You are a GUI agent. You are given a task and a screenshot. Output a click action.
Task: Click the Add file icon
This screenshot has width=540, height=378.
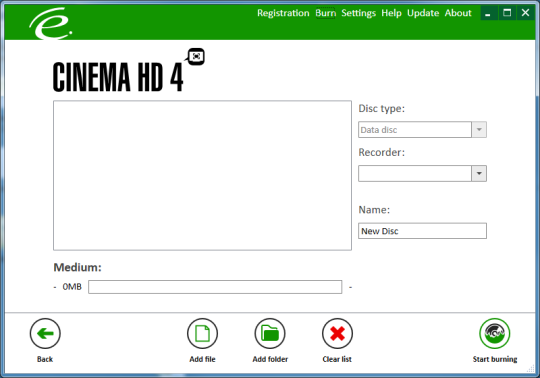[202, 333]
